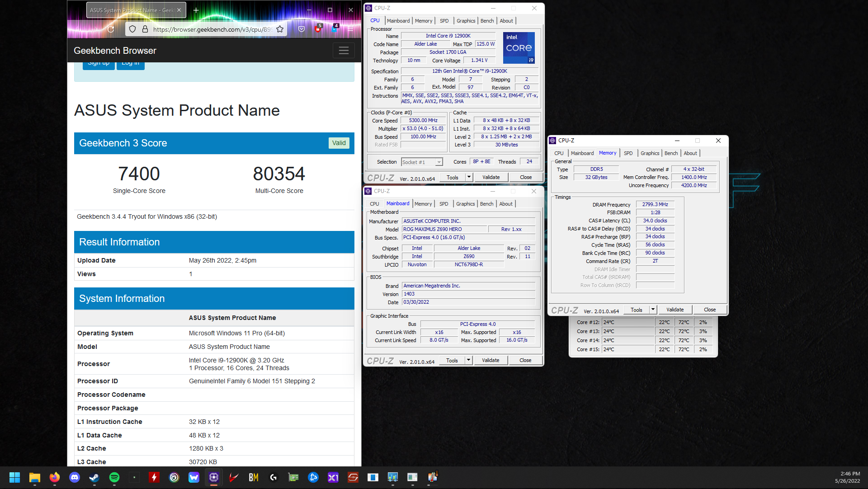Click Tools button in top CPU-Z window
Screen dimensions: 868x489
coord(453,177)
